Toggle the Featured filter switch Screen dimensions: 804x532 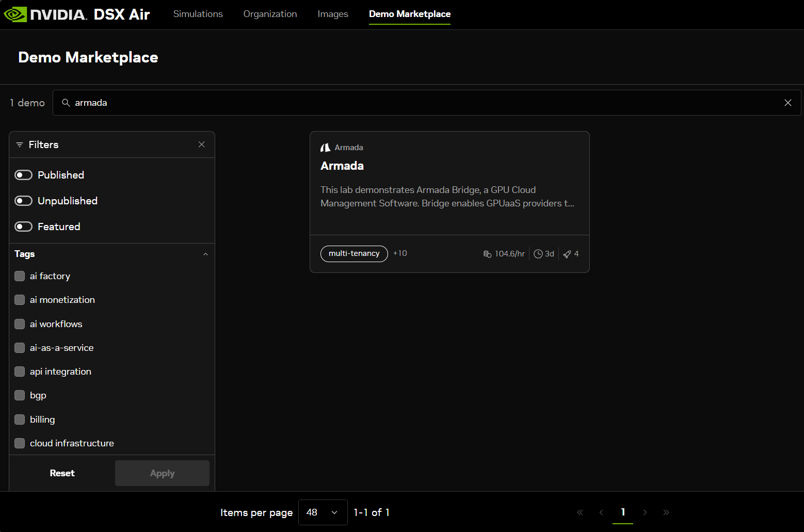click(24, 227)
